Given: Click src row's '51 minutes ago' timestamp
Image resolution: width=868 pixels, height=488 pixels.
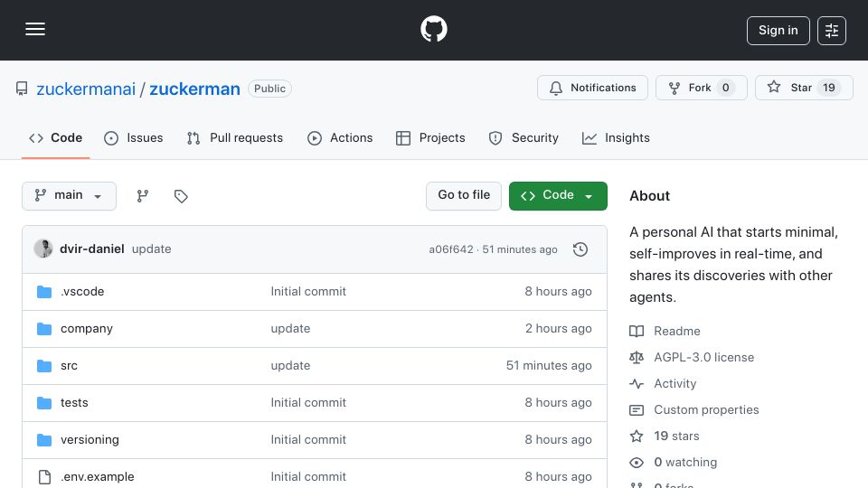Looking at the screenshot, I should pyautogui.click(x=549, y=366).
